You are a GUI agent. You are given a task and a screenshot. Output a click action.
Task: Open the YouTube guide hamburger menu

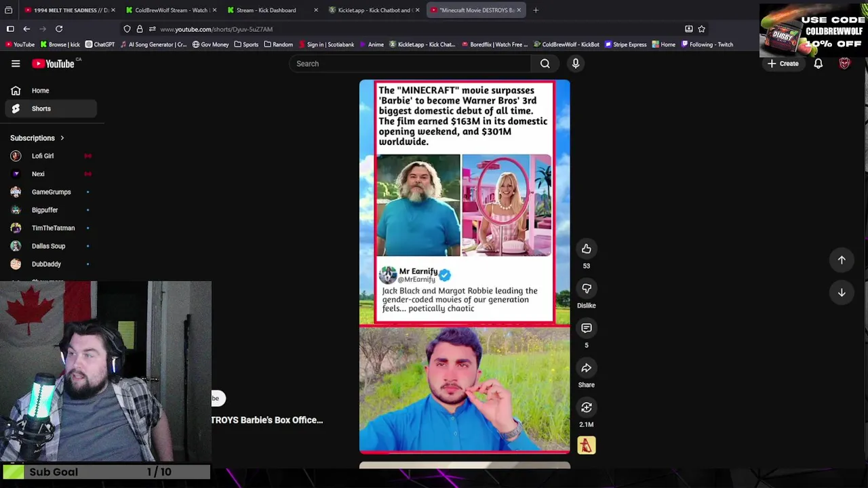tap(16, 64)
